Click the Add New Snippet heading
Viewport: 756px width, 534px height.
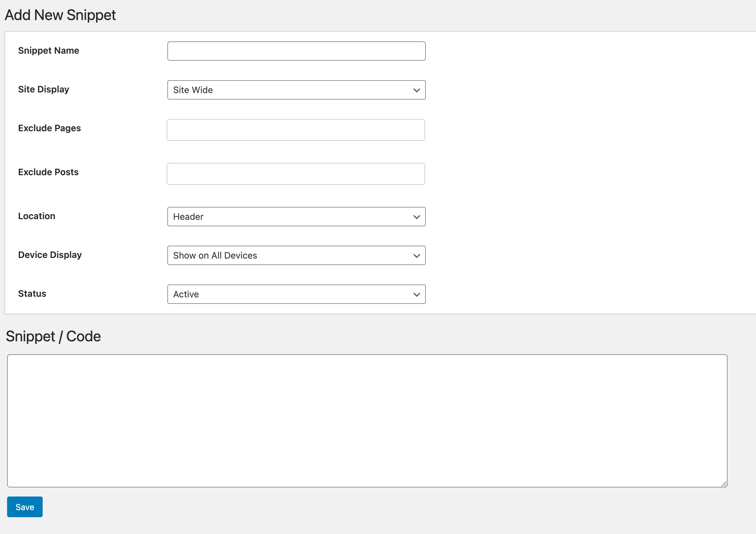click(x=60, y=15)
